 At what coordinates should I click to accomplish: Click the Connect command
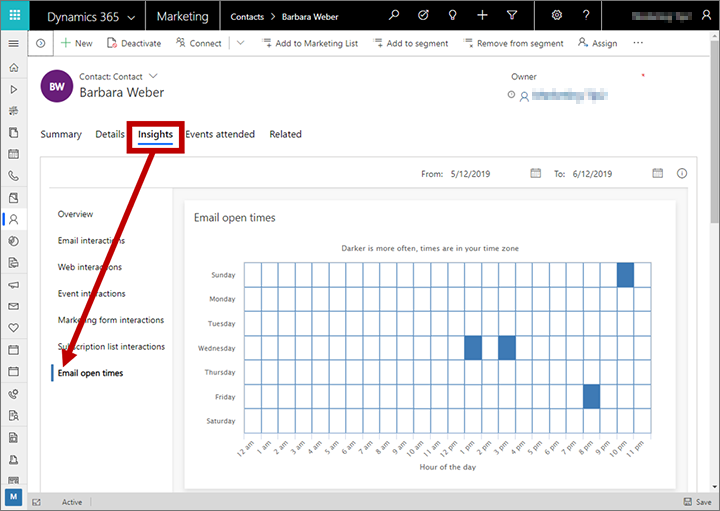(198, 43)
